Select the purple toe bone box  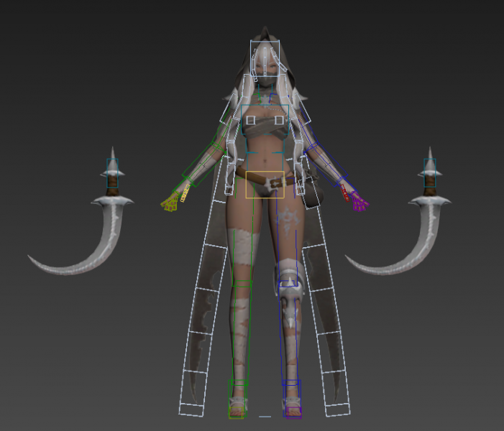click(x=294, y=412)
